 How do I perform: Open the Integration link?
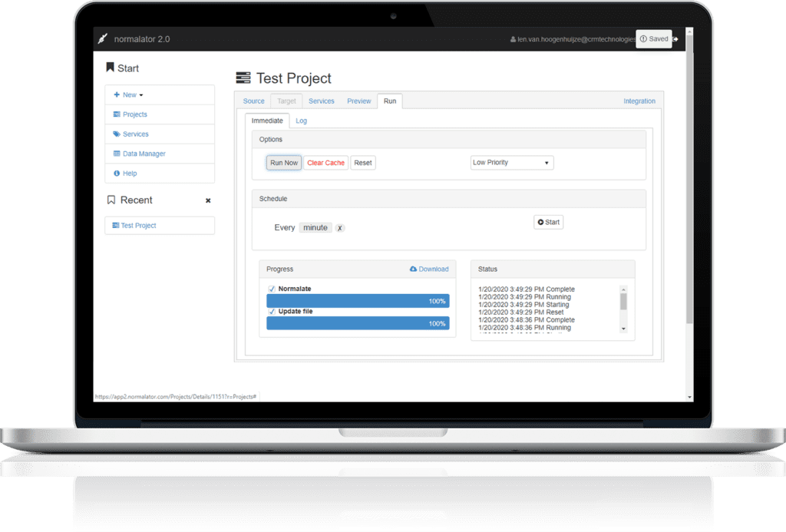click(639, 101)
